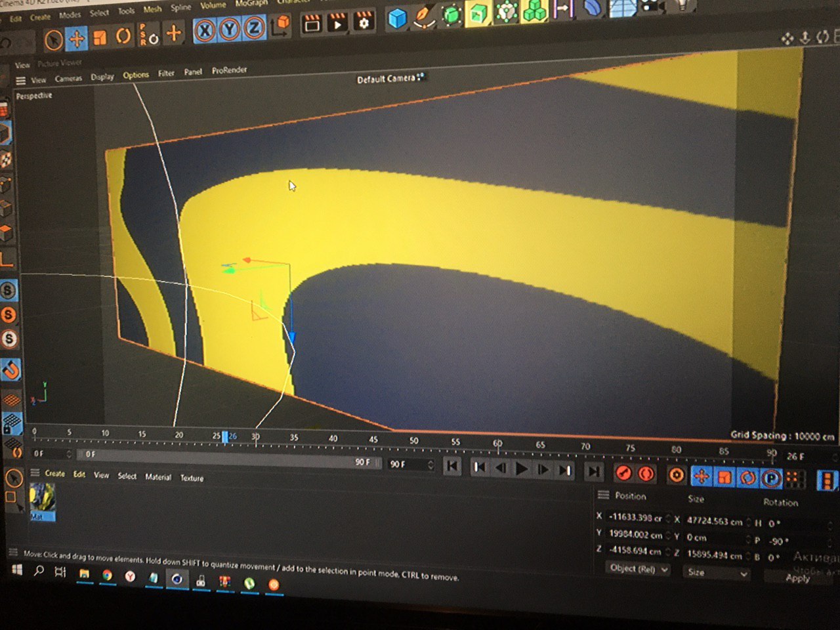The image size is (840, 630).
Task: Add a blue Cube primitive object
Action: click(396, 18)
